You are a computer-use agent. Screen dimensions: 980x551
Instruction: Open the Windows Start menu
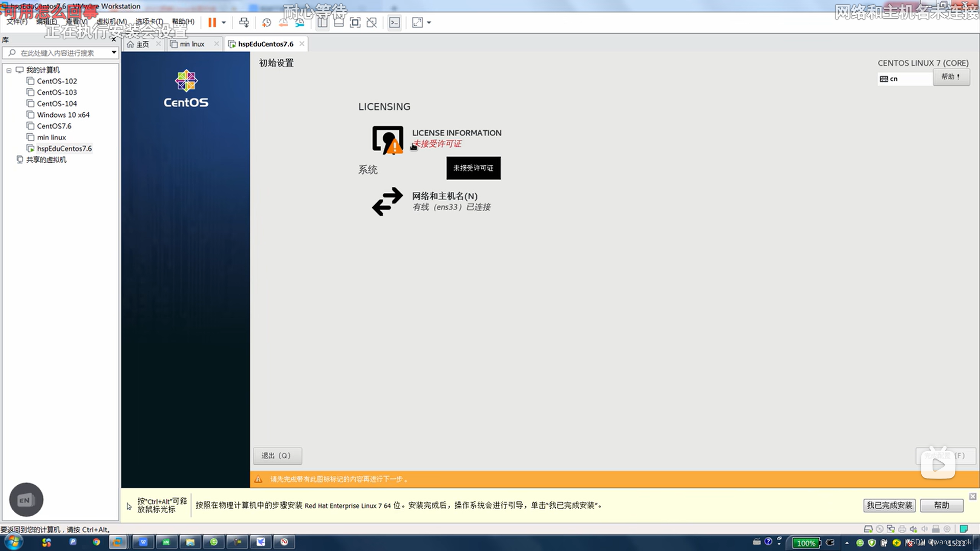tap(14, 542)
